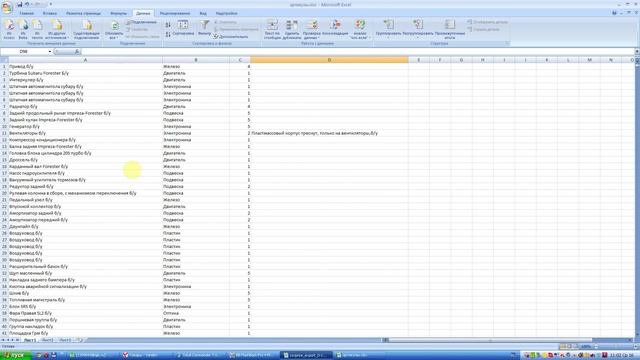Sort ascending with the A-Z icon
This screenshot has width=640, height=360.
coord(168,25)
